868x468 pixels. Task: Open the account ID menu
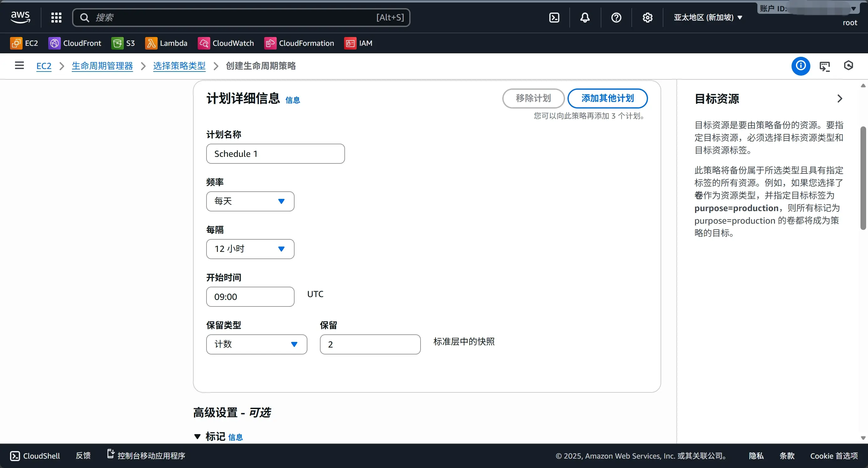tap(809, 8)
